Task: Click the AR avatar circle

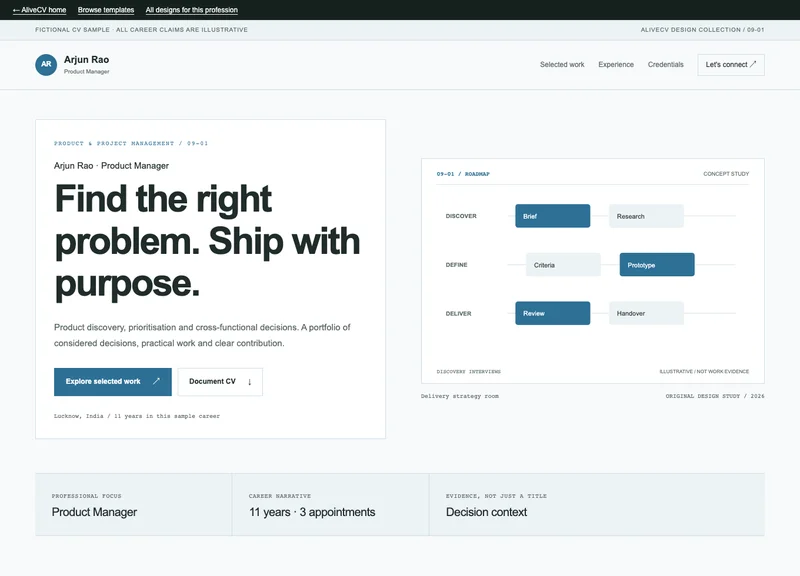Action: click(46, 65)
